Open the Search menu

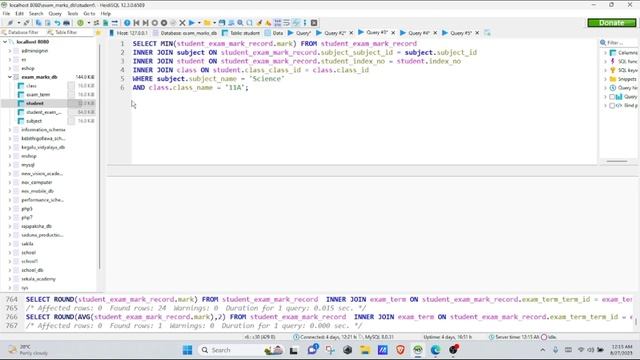36,13
